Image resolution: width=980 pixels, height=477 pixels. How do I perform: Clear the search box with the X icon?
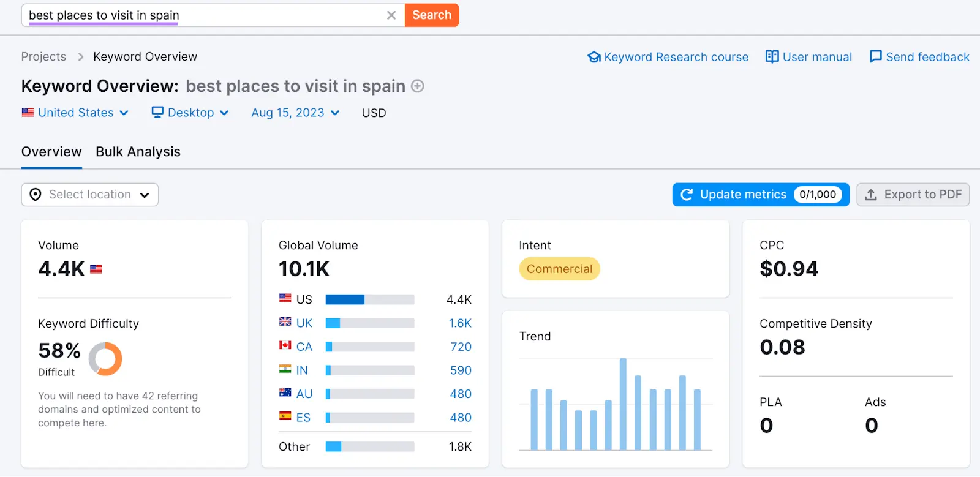pos(391,15)
